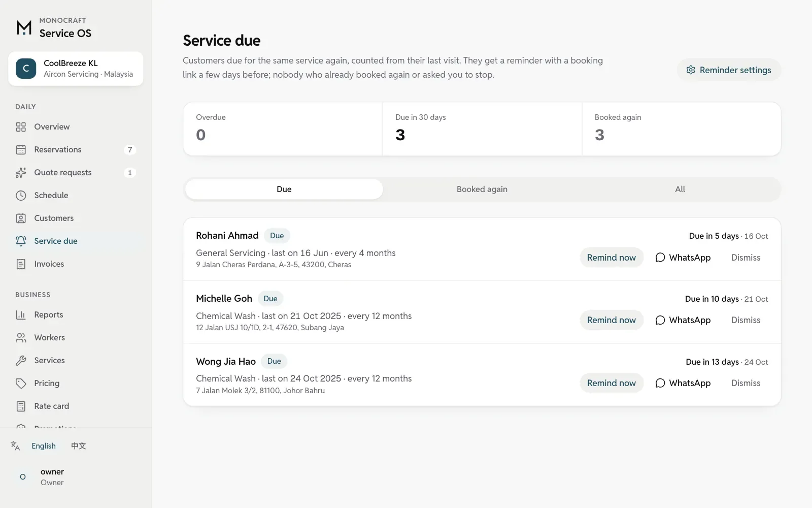
Task: Click the Rate card calculator icon
Action: (21, 406)
